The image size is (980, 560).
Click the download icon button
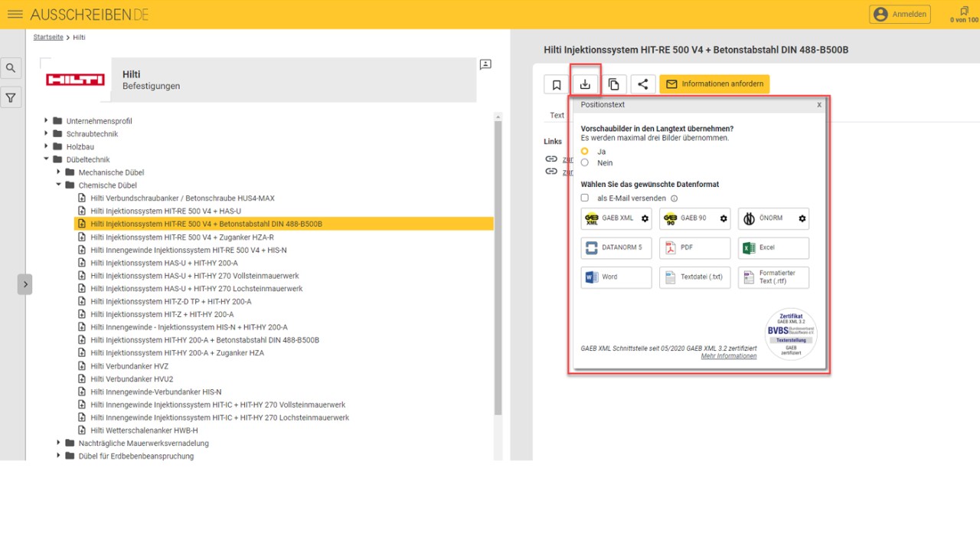coord(585,84)
